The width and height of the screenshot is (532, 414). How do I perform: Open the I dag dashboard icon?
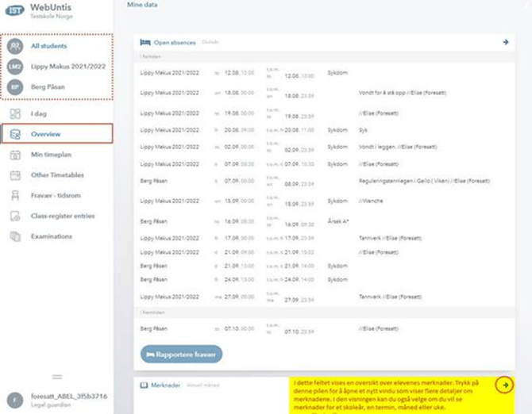[15, 114]
